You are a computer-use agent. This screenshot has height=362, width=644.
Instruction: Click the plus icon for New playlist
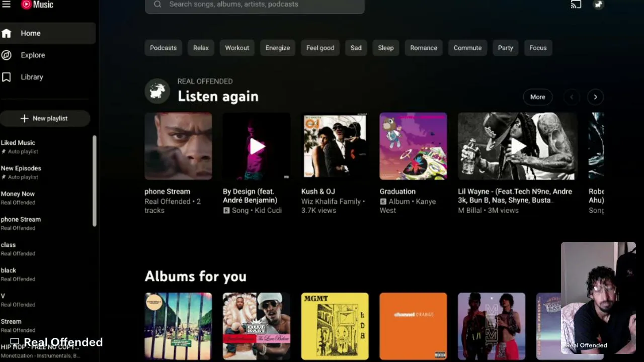(24, 118)
